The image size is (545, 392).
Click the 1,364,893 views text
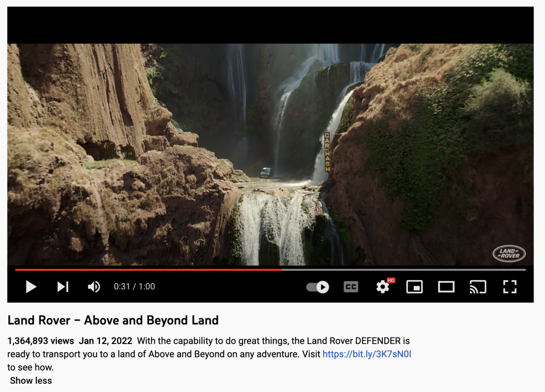click(x=41, y=341)
